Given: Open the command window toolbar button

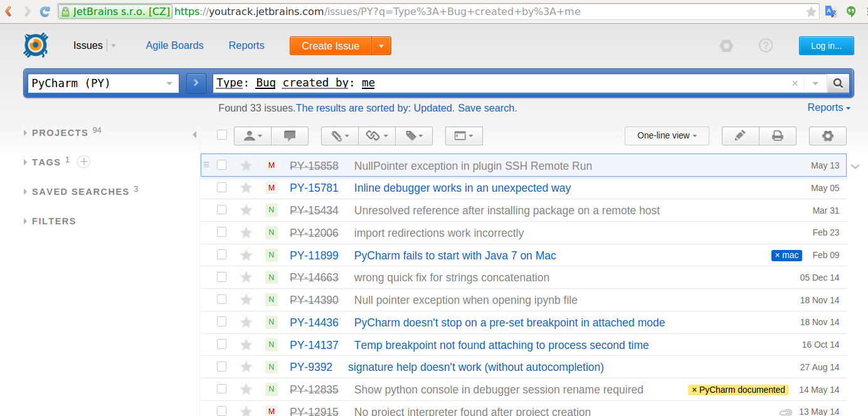Looking at the screenshot, I should point(463,135).
